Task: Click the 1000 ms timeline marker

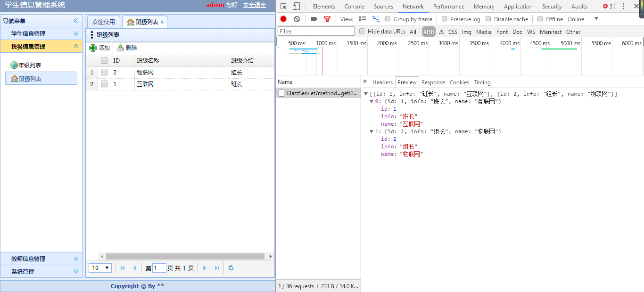Action: pos(325,43)
